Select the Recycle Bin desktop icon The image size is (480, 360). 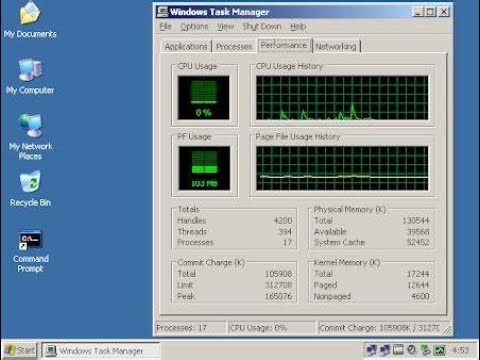click(30, 188)
